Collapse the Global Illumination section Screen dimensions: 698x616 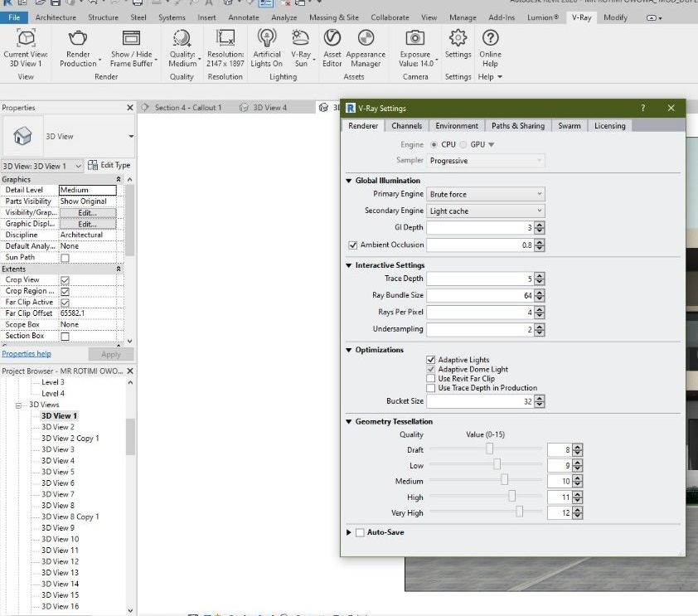coord(349,181)
